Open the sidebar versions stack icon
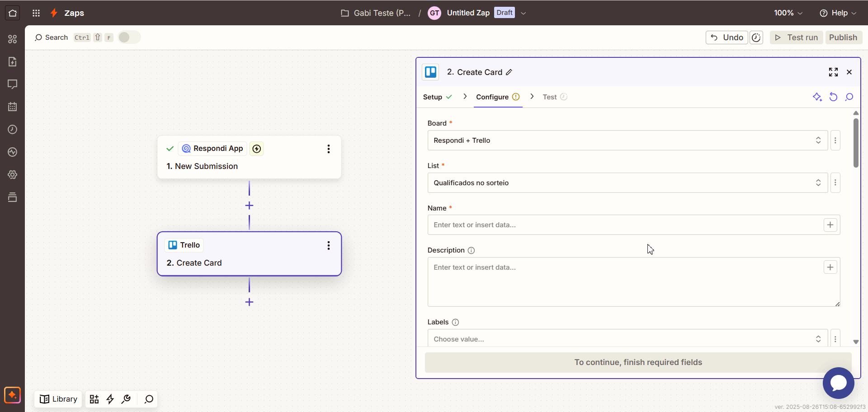Image resolution: width=868 pixels, height=412 pixels. click(x=13, y=197)
